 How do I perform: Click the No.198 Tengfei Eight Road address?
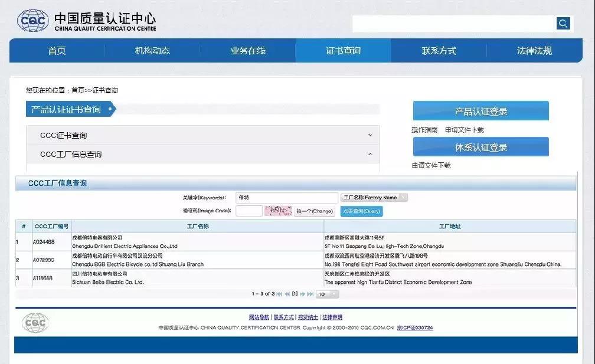tap(443, 264)
